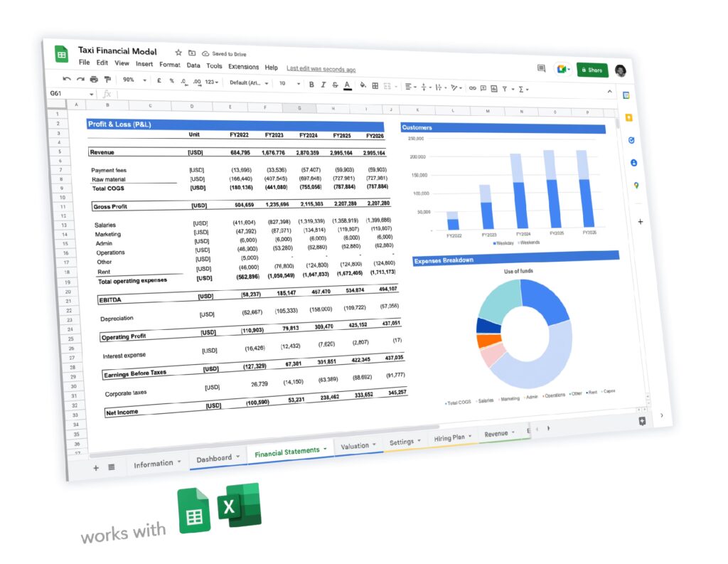Open the all sheets list icon
Image resolution: width=728 pixels, height=564 pixels.
coord(112,467)
